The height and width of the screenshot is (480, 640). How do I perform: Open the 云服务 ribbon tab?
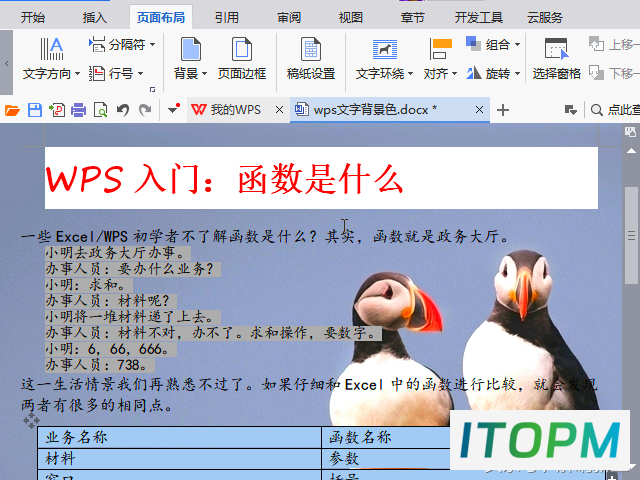point(545,18)
